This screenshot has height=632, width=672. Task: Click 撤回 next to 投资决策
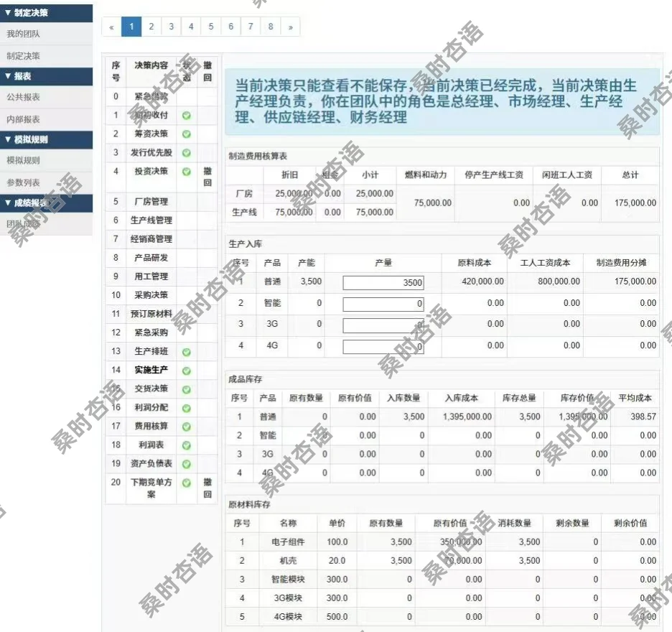pyautogui.click(x=207, y=176)
